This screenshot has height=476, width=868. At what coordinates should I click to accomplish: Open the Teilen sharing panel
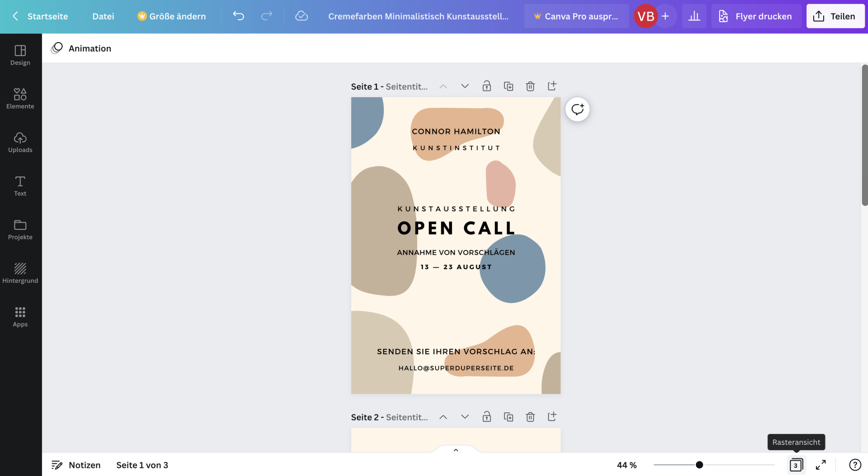835,16
